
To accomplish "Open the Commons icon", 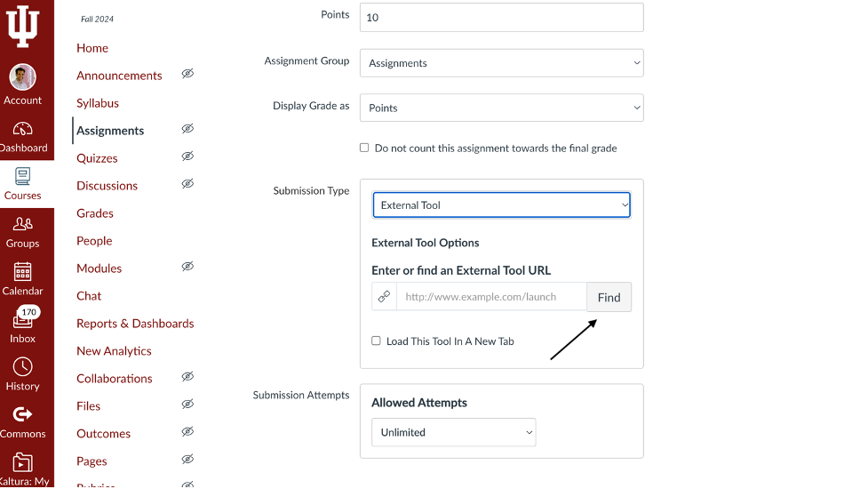I will [x=23, y=415].
